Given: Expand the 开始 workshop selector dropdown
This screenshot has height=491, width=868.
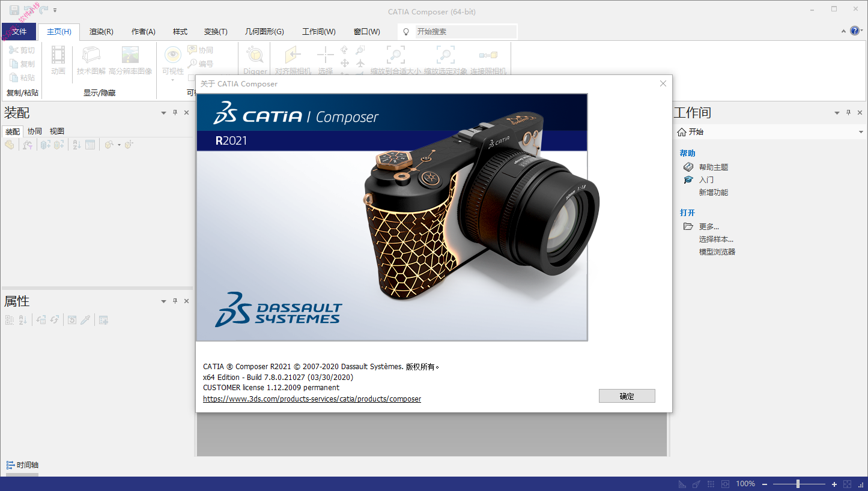Looking at the screenshot, I should click(x=861, y=132).
